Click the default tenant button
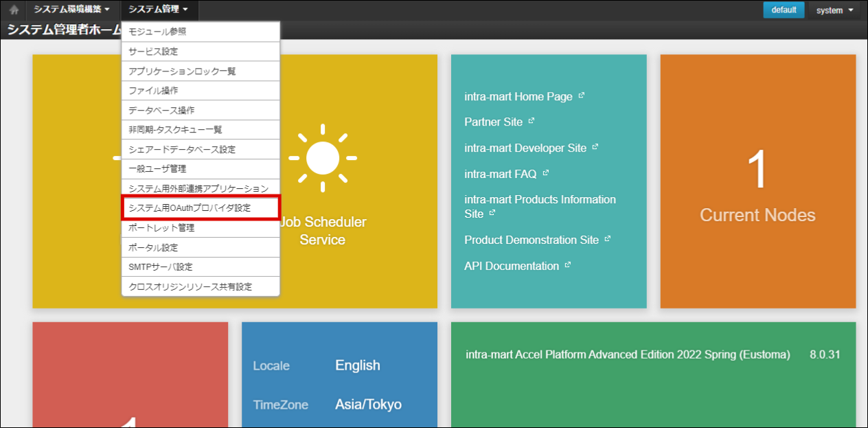868x428 pixels. [x=784, y=10]
